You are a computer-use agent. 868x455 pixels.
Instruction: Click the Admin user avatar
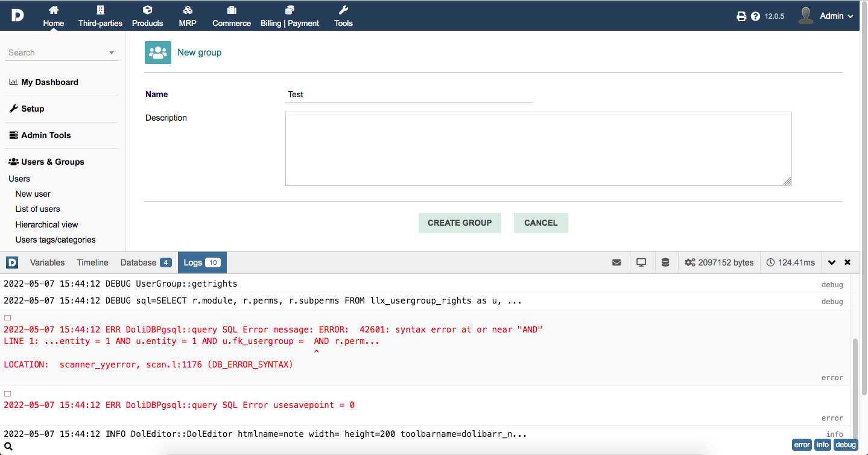(x=805, y=16)
